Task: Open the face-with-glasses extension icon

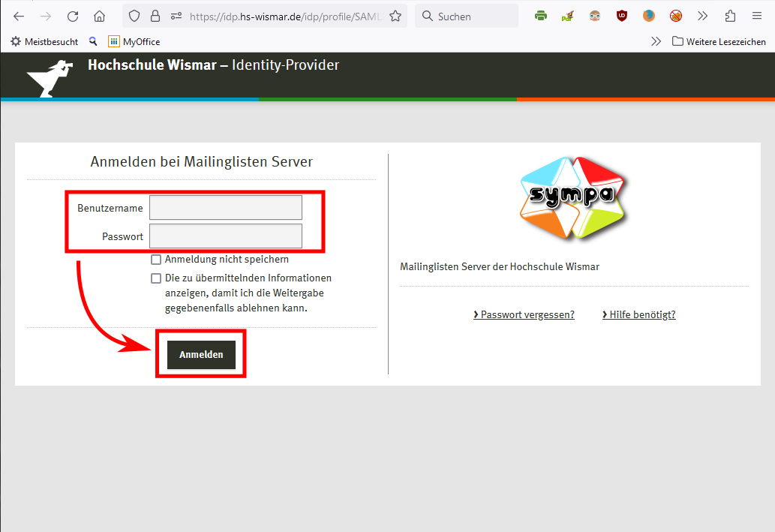Action: 595,17
